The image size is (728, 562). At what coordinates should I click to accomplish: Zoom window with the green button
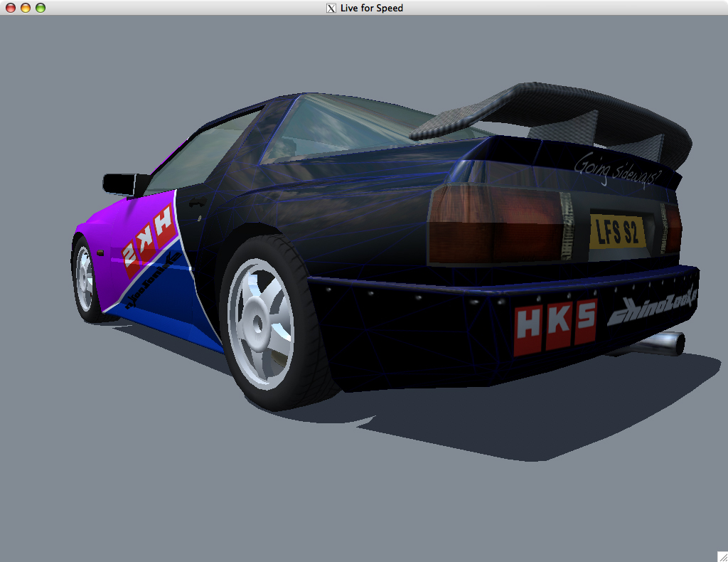click(41, 8)
